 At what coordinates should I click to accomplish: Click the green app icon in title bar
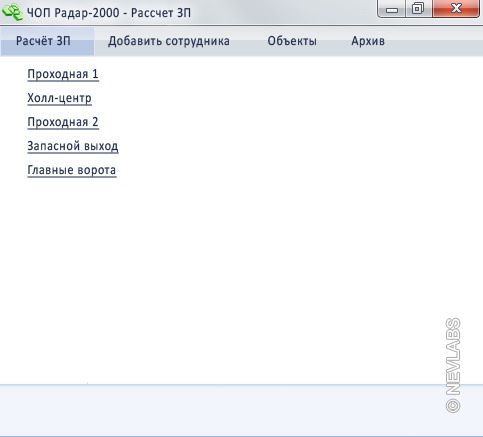click(12, 12)
